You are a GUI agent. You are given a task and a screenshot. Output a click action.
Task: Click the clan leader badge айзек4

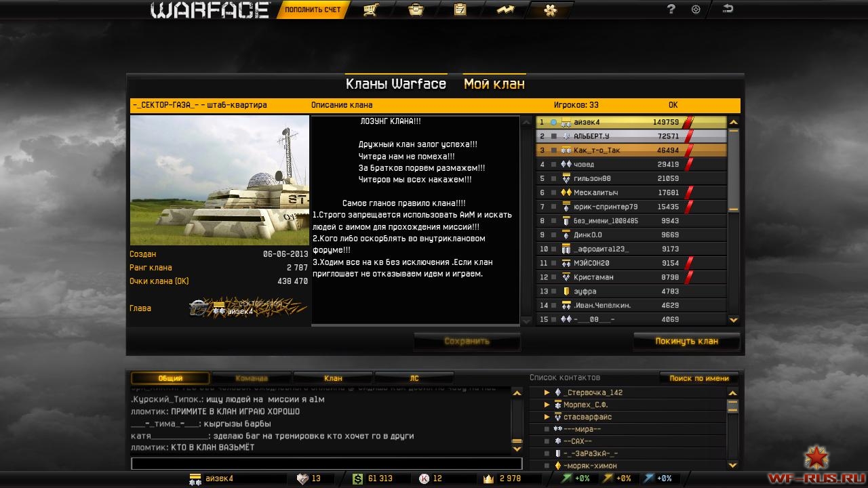[248, 308]
